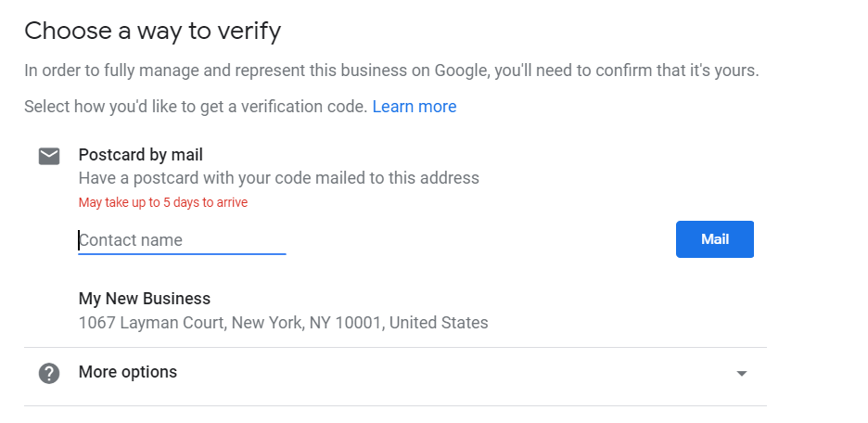Expand the More options dropdown arrow
The image size is (868, 423).
coord(741,374)
